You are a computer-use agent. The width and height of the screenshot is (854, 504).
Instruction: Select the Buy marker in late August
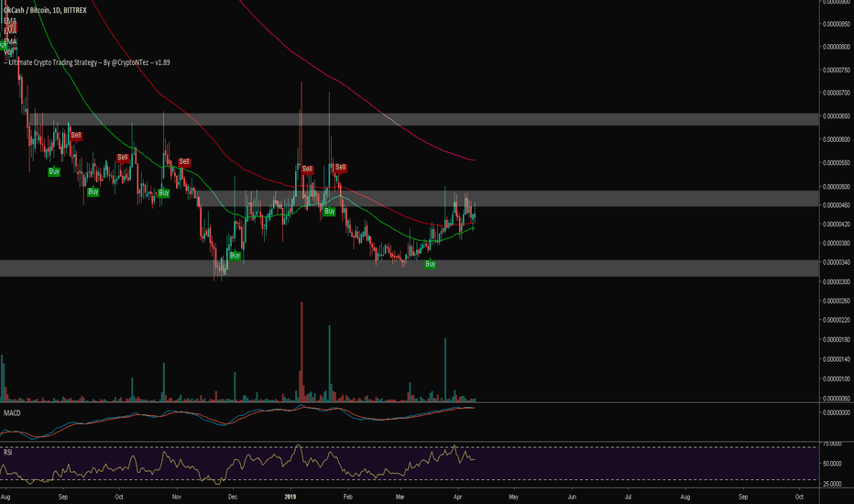tap(54, 171)
